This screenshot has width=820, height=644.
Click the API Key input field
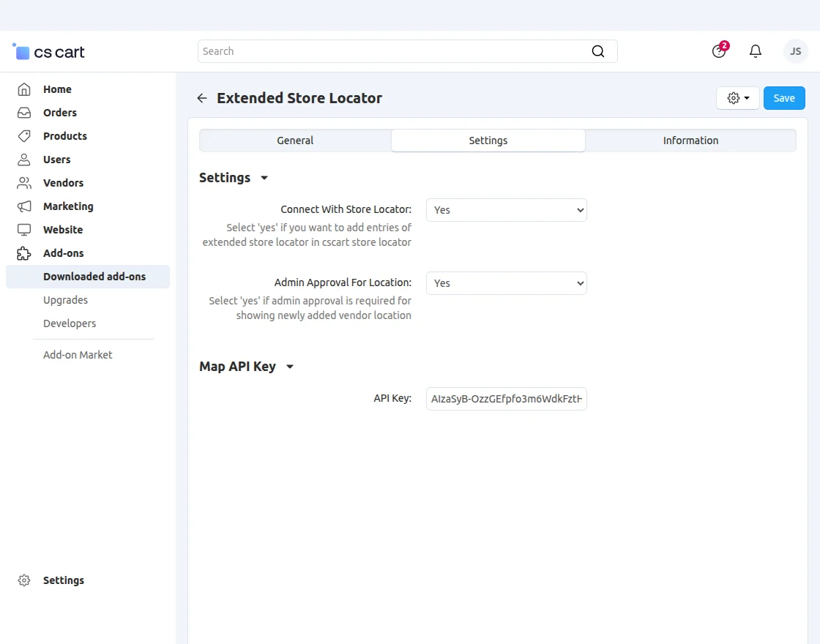pyautogui.click(x=506, y=399)
